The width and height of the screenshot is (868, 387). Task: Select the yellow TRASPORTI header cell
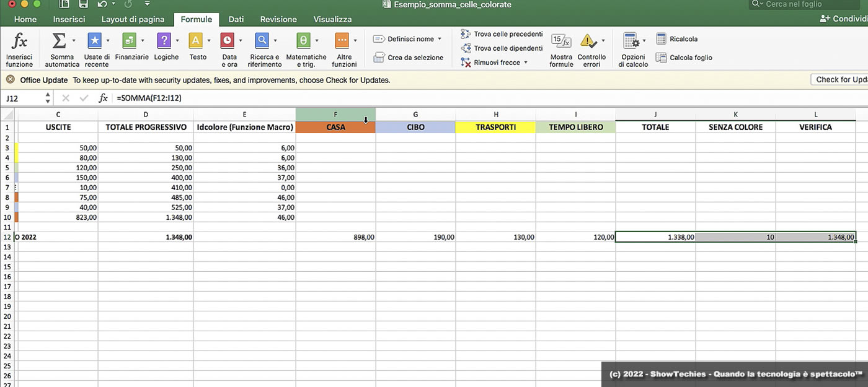pyautogui.click(x=495, y=127)
